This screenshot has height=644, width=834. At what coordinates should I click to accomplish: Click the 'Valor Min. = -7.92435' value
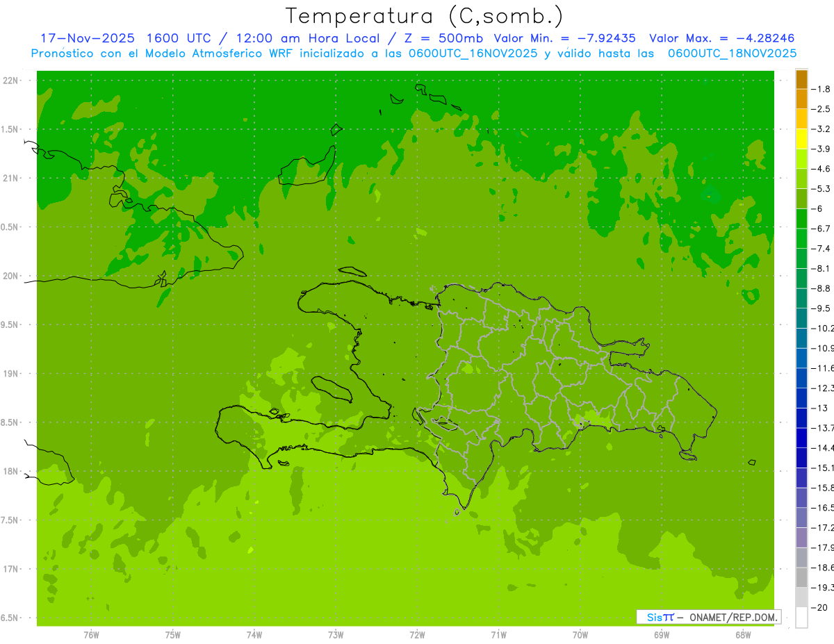coord(566,38)
